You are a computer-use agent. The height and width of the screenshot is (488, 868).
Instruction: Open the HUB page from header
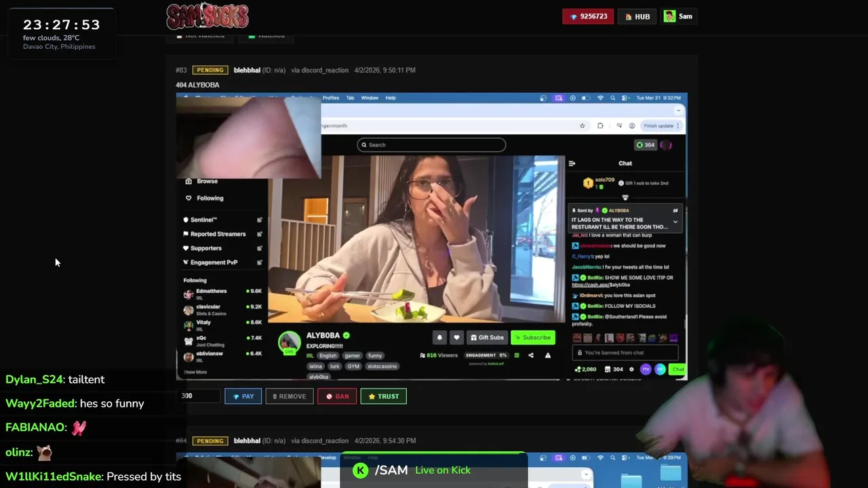tap(637, 16)
